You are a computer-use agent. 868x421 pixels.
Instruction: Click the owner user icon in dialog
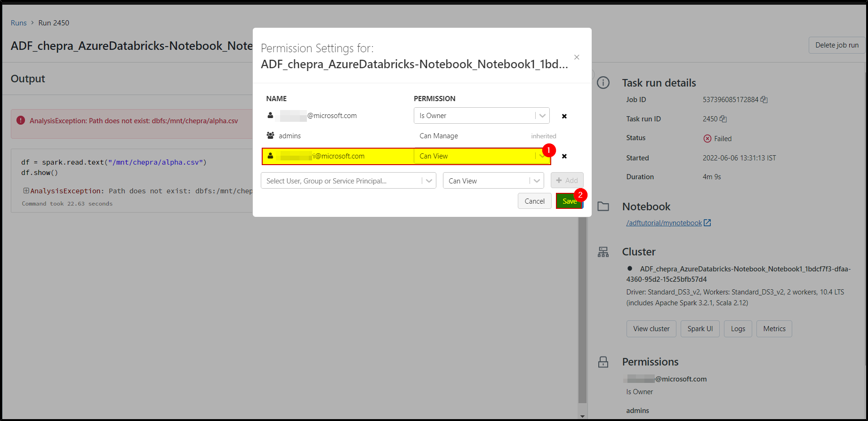coord(270,115)
